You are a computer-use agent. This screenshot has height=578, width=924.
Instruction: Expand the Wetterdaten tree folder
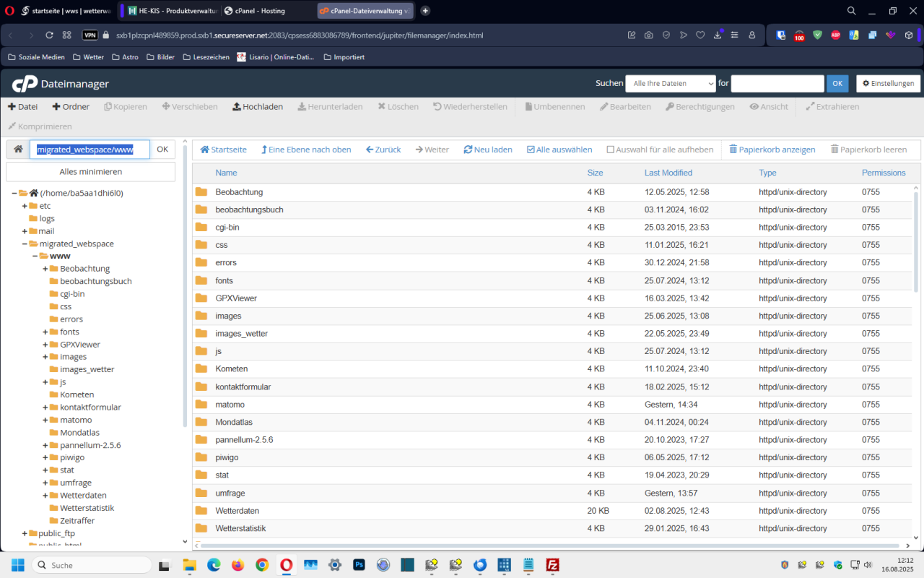point(45,495)
